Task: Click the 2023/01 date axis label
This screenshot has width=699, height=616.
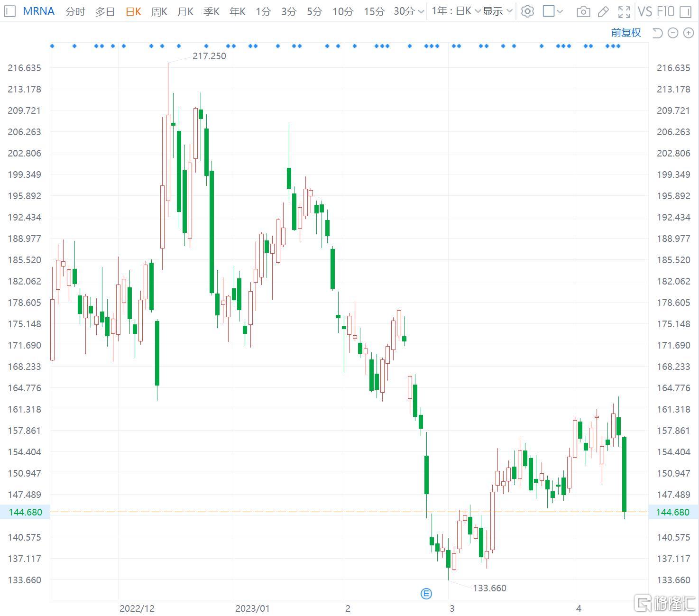Action: (252, 608)
